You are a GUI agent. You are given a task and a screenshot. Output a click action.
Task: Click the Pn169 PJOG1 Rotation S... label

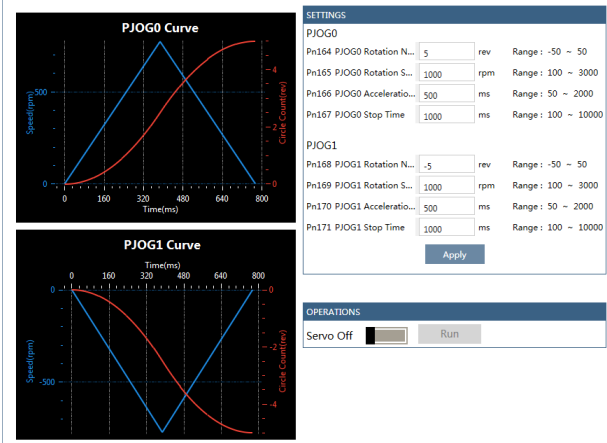point(359,185)
